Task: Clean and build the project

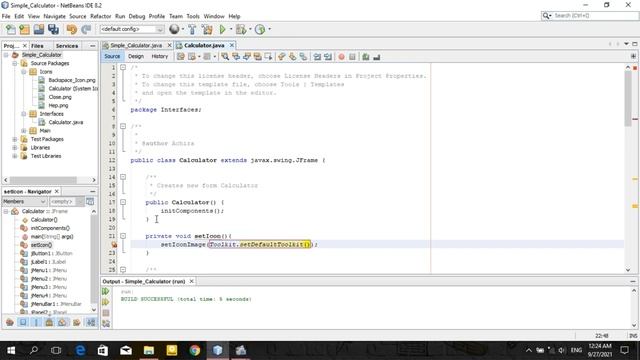Action: [207, 29]
